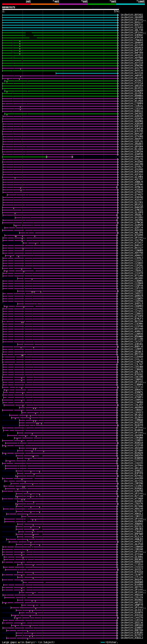
Task: Select hit label UniRef100_D0CLT6
Action: click(132, 159)
